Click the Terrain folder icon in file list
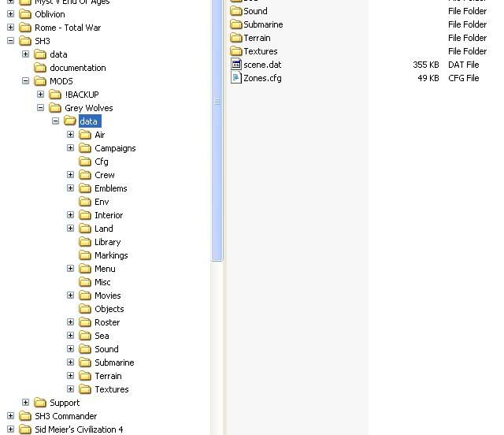The height and width of the screenshot is (435, 504). click(236, 38)
